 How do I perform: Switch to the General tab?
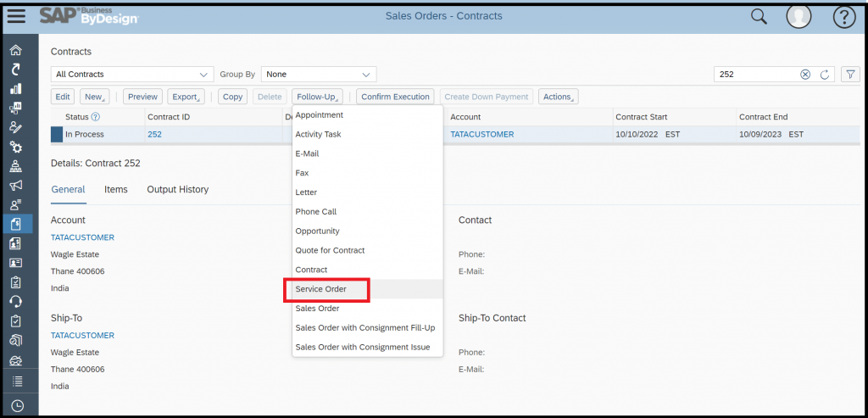68,189
